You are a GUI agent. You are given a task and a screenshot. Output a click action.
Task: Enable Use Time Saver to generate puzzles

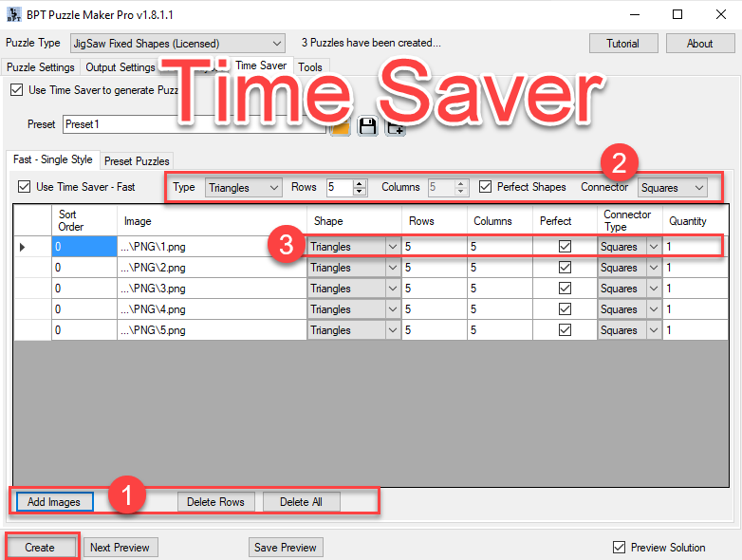click(17, 90)
